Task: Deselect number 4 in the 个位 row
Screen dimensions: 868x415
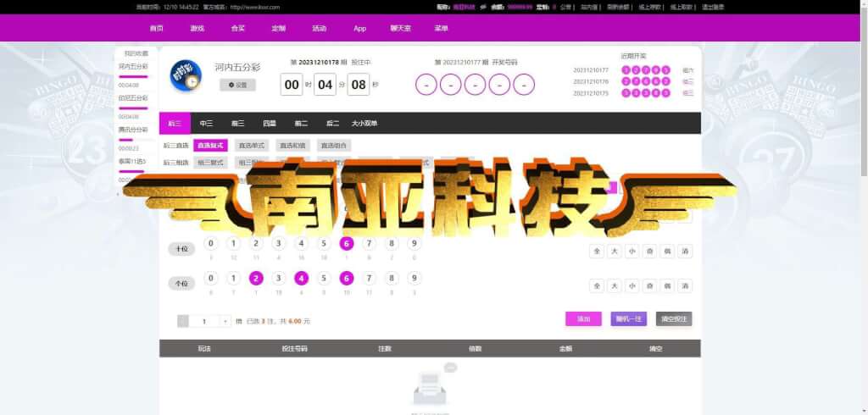Action: 301,278
